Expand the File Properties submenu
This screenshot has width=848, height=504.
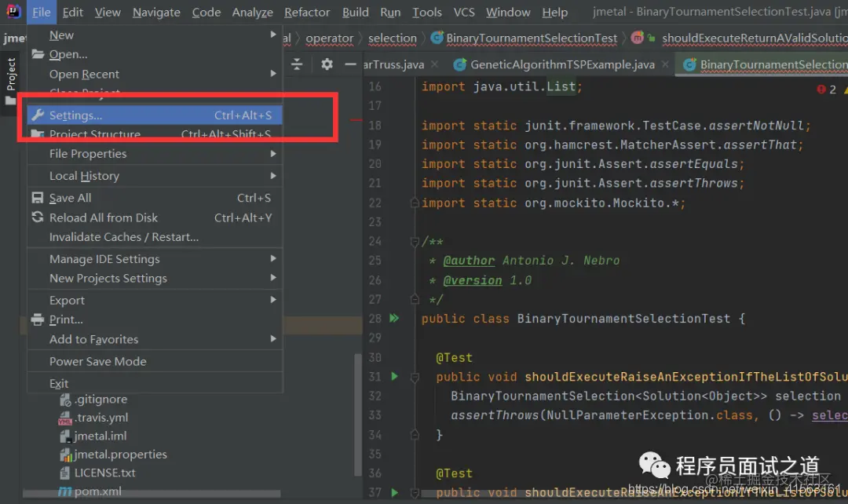(155, 154)
